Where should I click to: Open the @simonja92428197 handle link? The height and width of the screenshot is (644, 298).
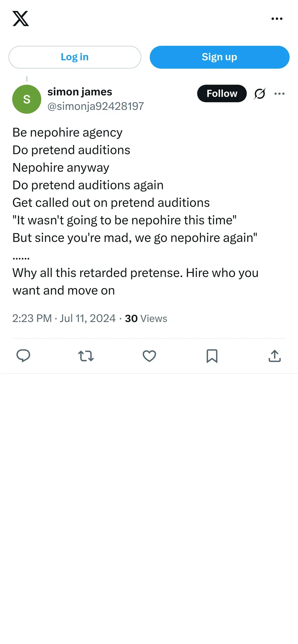[96, 106]
